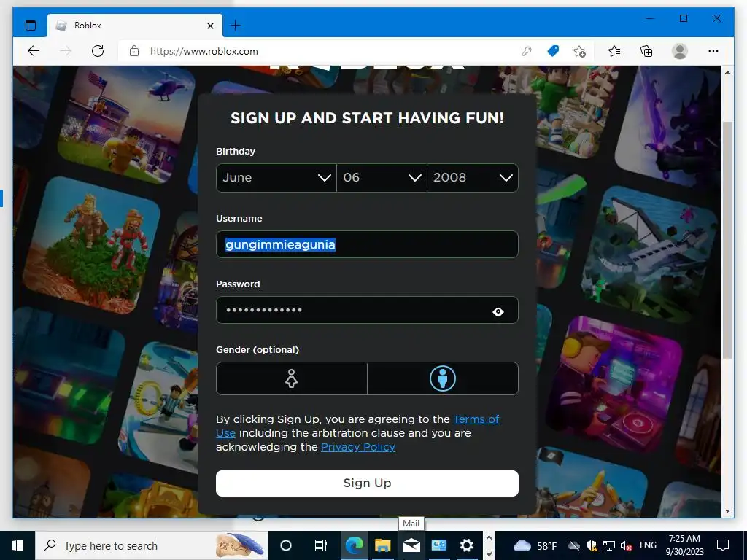Switch input language ENG
Image resolution: width=747 pixels, height=560 pixels.
coord(648,545)
